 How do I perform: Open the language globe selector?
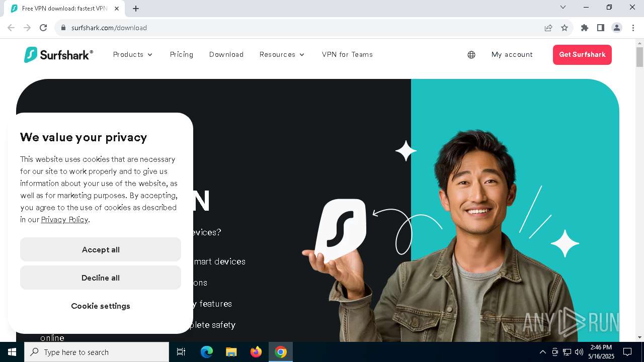click(x=471, y=55)
